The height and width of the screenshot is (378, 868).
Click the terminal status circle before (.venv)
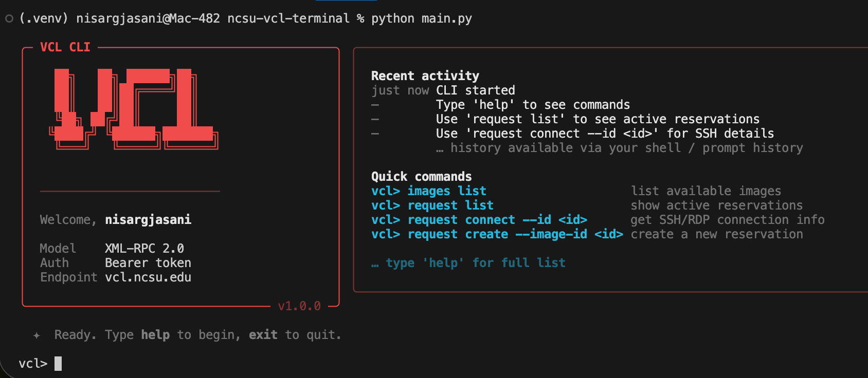pos(9,19)
